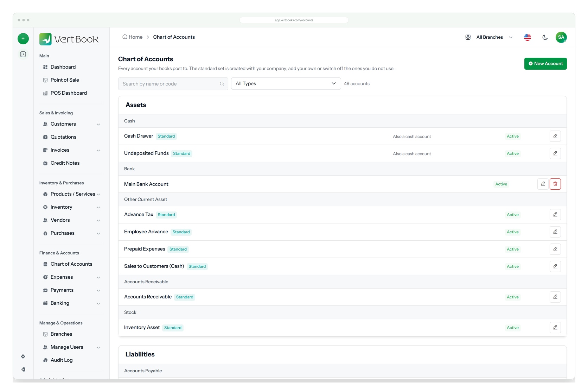This screenshot has height=392, width=588.
Task: Switch language via the US flag icon
Action: point(528,37)
